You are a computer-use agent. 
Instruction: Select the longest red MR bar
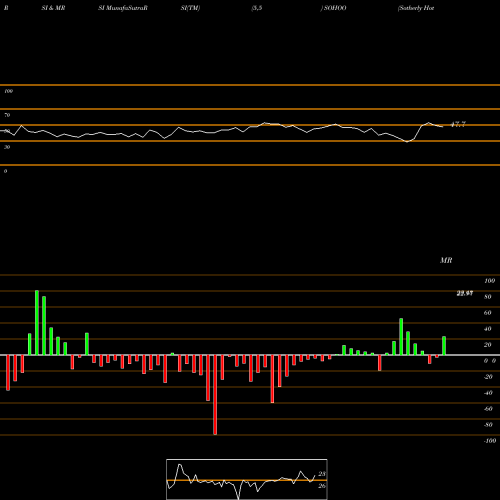coord(215,395)
